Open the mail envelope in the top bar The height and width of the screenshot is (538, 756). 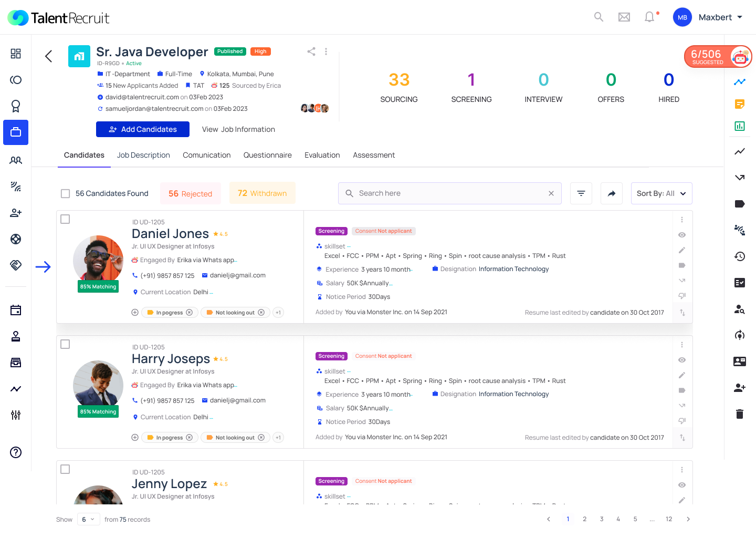pyautogui.click(x=624, y=17)
